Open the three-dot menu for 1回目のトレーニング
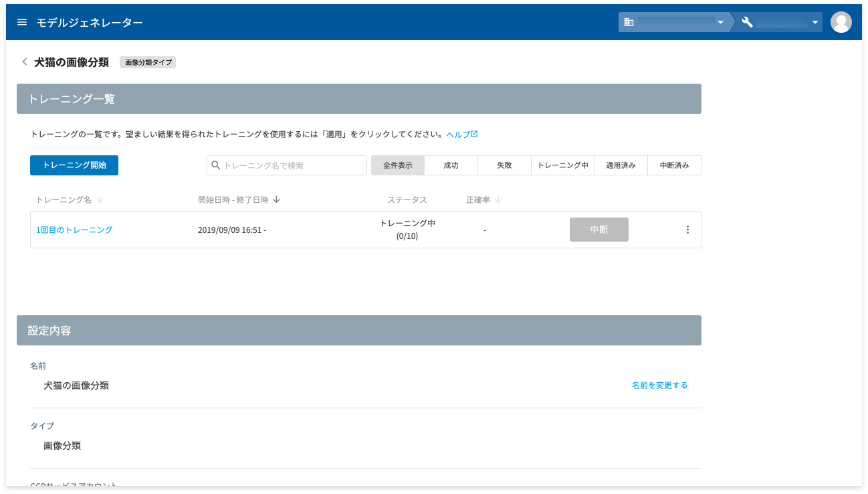Image resolution: width=868 pixels, height=494 pixels. [x=687, y=230]
